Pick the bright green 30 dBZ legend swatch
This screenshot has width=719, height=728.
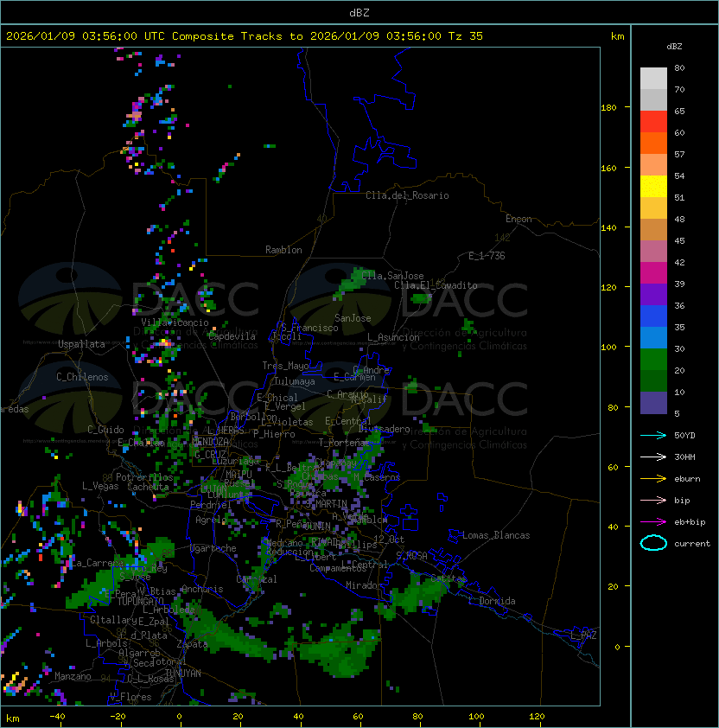tap(653, 360)
